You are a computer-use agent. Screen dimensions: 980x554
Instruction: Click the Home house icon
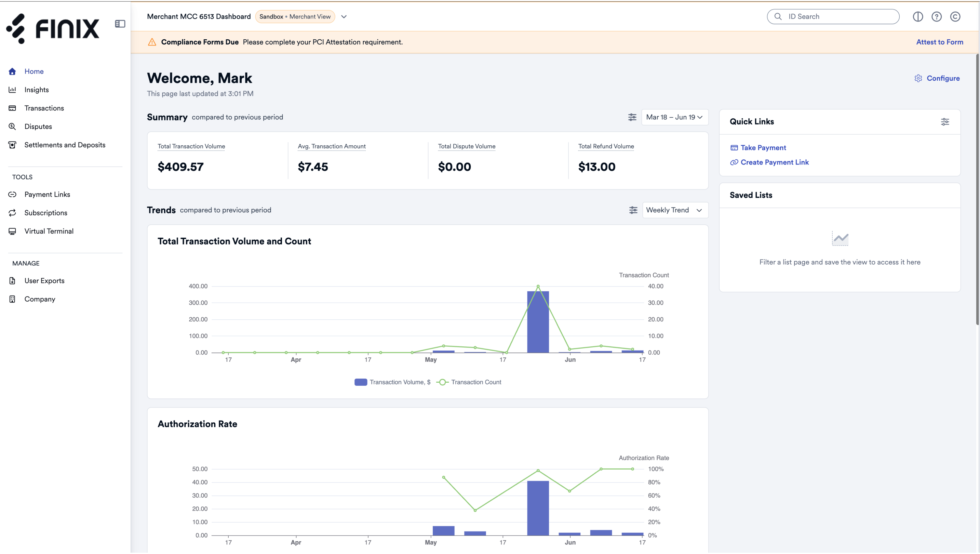click(x=12, y=71)
